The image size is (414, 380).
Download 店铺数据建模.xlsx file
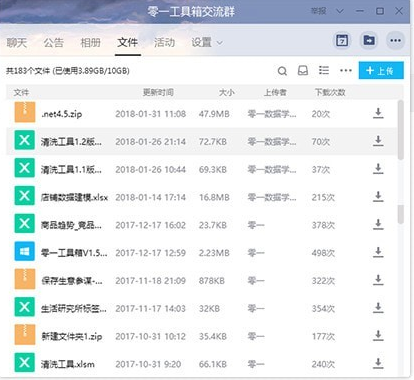[378, 197]
